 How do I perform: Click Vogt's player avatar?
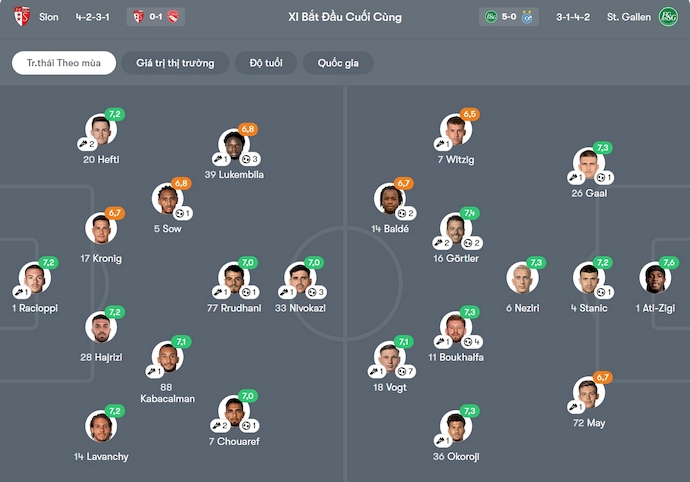coord(391,357)
